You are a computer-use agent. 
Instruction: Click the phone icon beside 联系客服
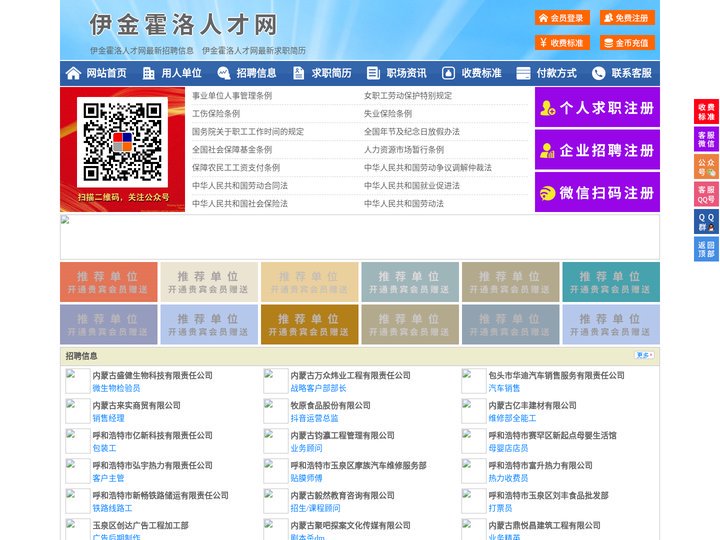coord(598,73)
